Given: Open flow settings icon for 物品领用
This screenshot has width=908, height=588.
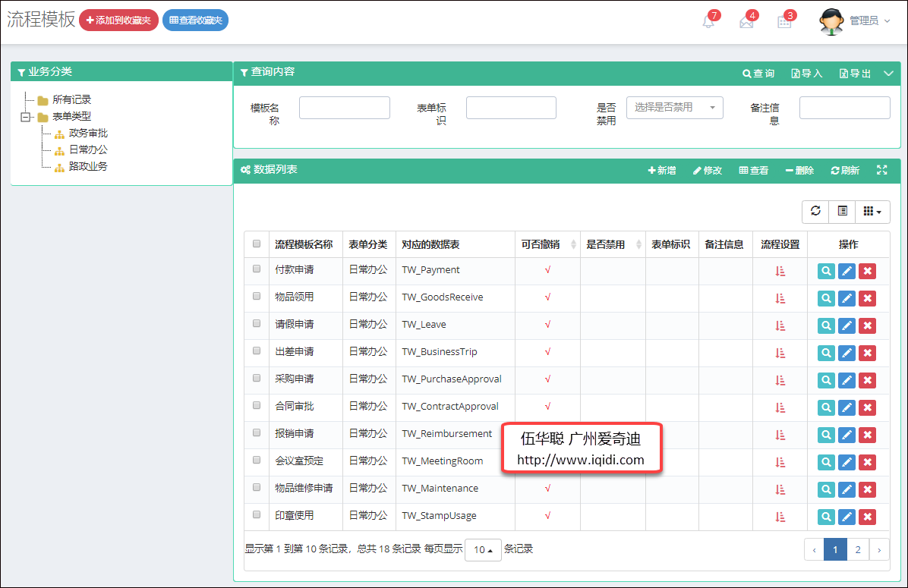Looking at the screenshot, I should point(780,298).
